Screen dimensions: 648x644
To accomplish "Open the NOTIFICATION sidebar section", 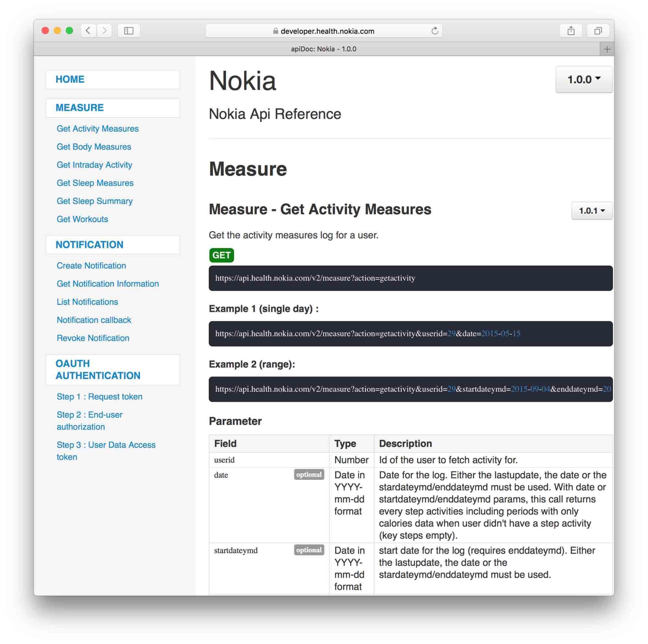I will coord(113,244).
